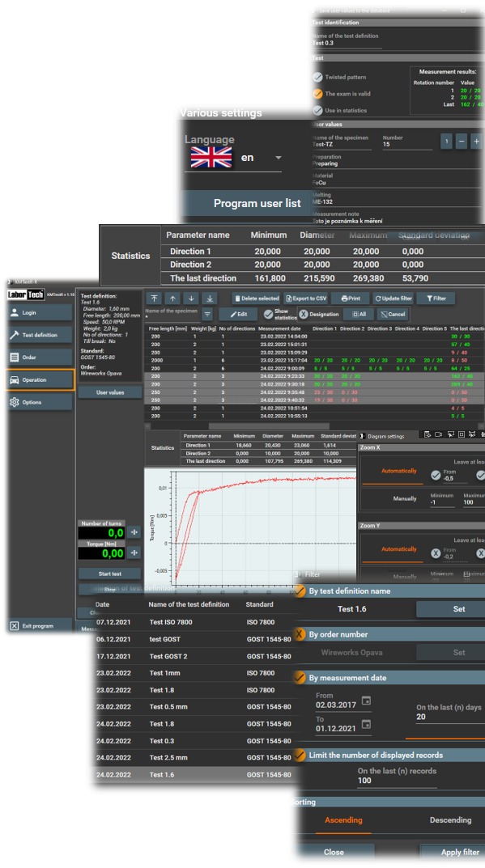Toggle Use in statistics checkbox
Image resolution: width=485 pixels, height=868 pixels.
[317, 110]
